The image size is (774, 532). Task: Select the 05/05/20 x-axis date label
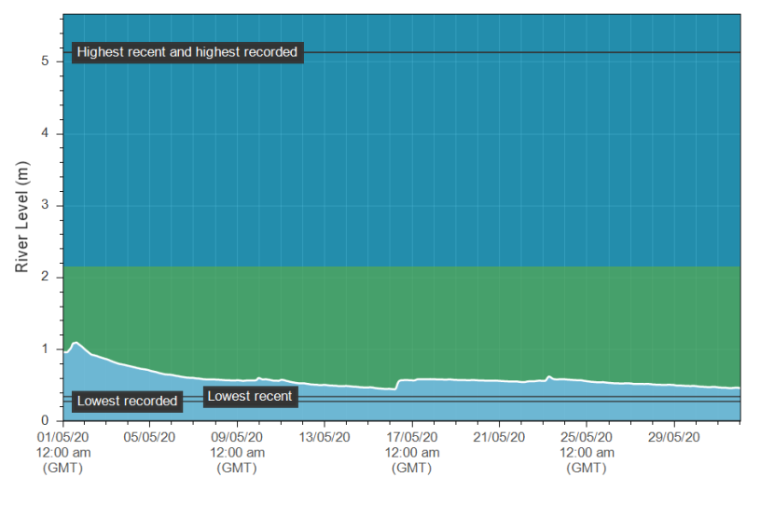point(150,436)
